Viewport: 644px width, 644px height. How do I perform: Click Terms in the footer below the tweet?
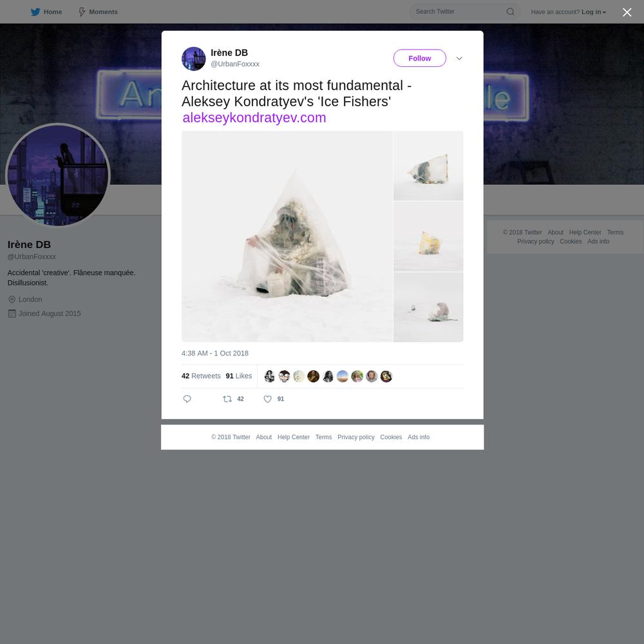point(323,437)
